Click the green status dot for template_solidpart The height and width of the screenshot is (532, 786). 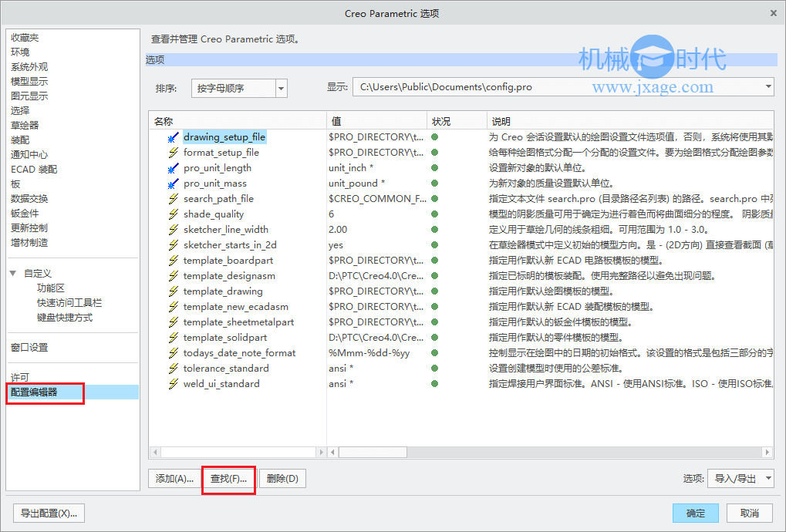tap(434, 337)
